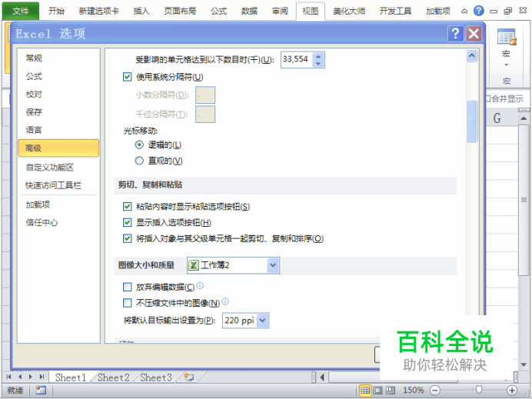Screen dimensions: 532x399
Task: Open the 文件 tab
Action: point(21,12)
